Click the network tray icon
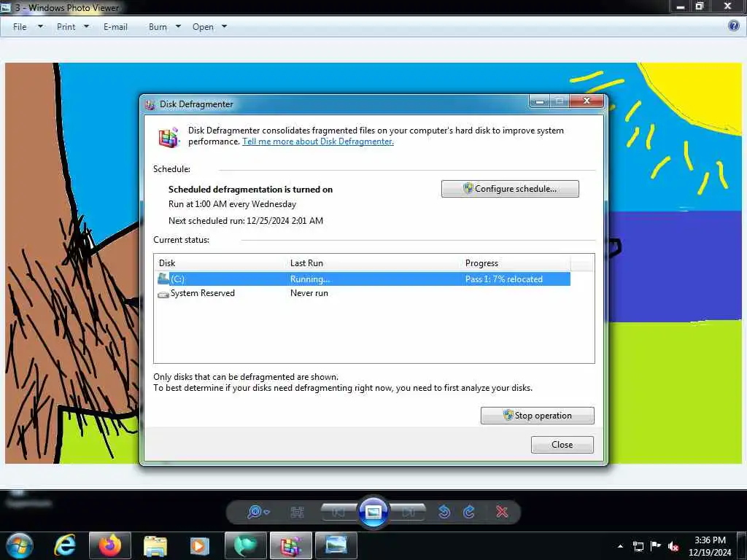 click(638, 546)
